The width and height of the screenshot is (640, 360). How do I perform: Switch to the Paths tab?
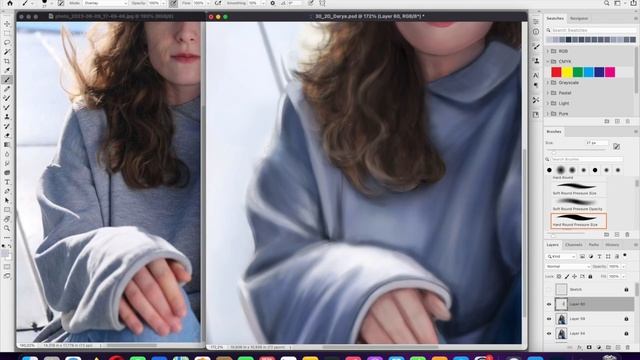click(x=593, y=244)
